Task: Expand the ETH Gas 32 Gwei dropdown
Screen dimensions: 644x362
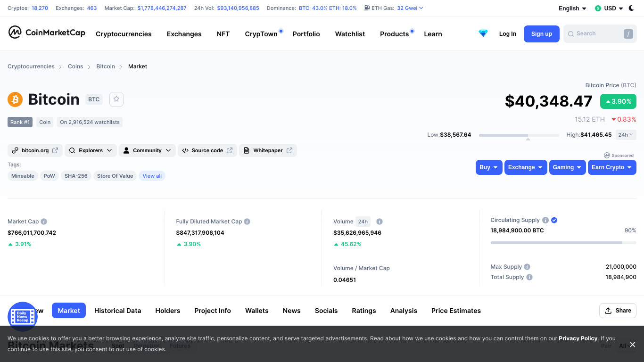Action: coord(410,8)
